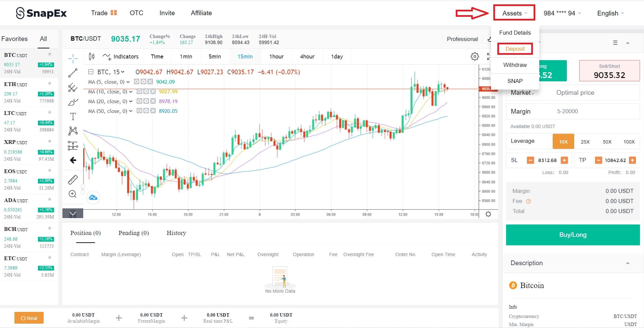Screen dimensions: 644x328
Task: Click the Margin amount input field
Action: point(573,111)
